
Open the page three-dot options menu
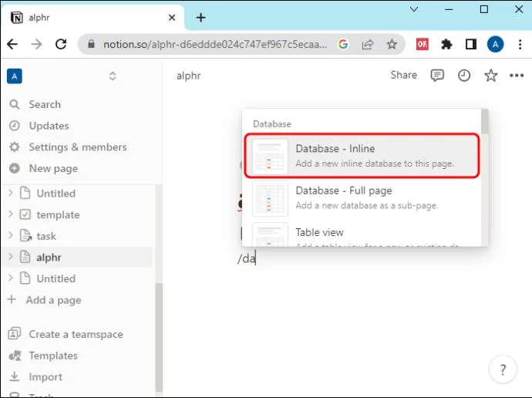[517, 76]
